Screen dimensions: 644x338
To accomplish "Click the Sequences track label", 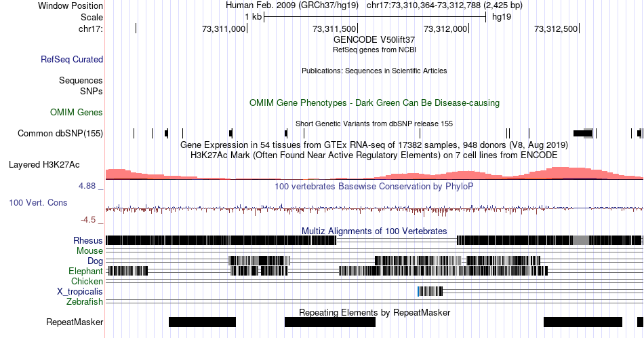I will coord(81,80).
